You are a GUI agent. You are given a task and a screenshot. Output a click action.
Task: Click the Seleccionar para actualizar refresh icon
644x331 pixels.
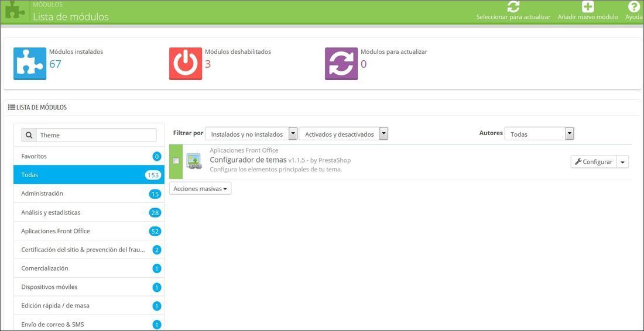513,6
